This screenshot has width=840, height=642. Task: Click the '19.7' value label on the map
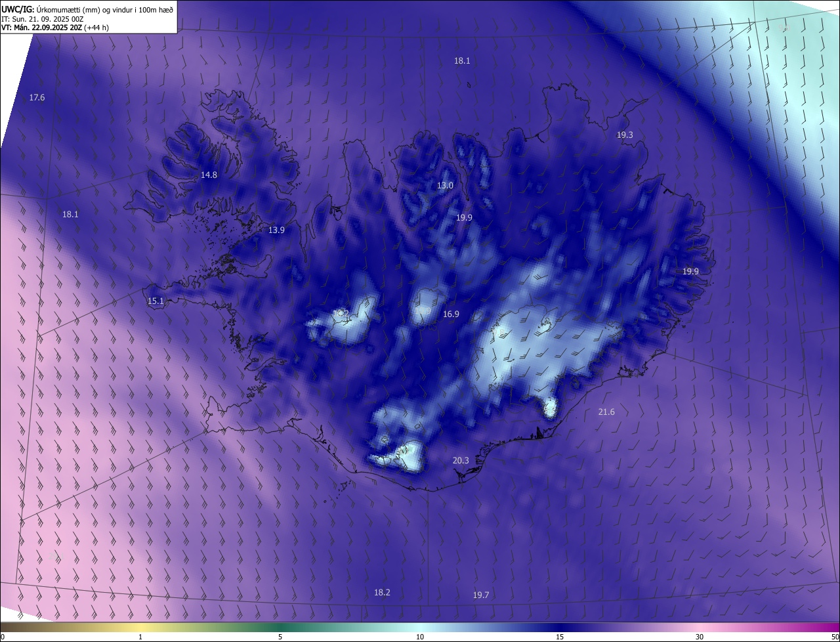coord(481,595)
